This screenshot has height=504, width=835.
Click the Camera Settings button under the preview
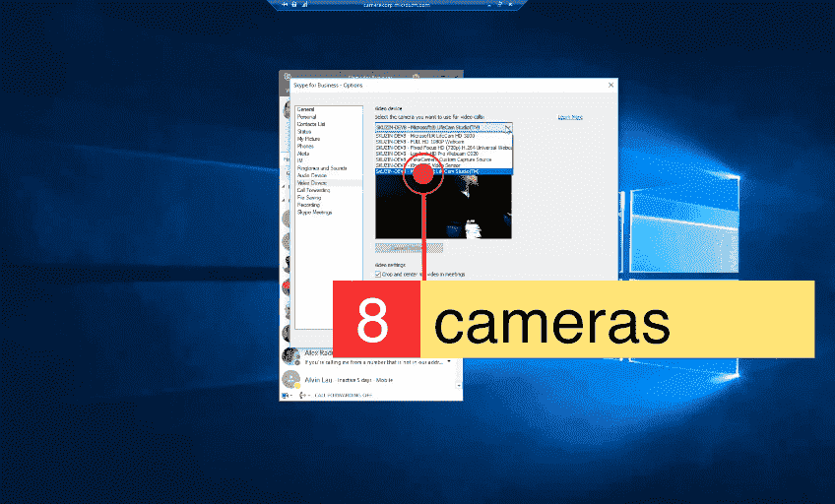click(409, 248)
